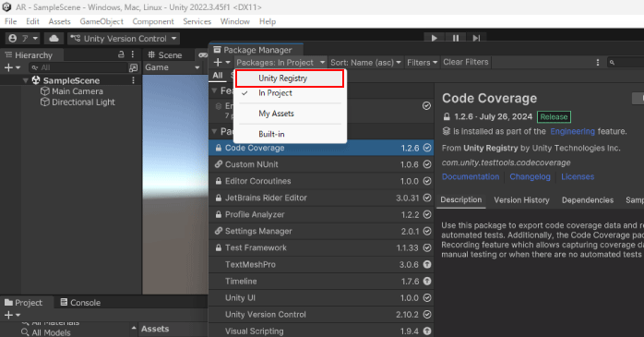Switch to the Console tab
The height and width of the screenshot is (337, 644).
[x=80, y=303]
